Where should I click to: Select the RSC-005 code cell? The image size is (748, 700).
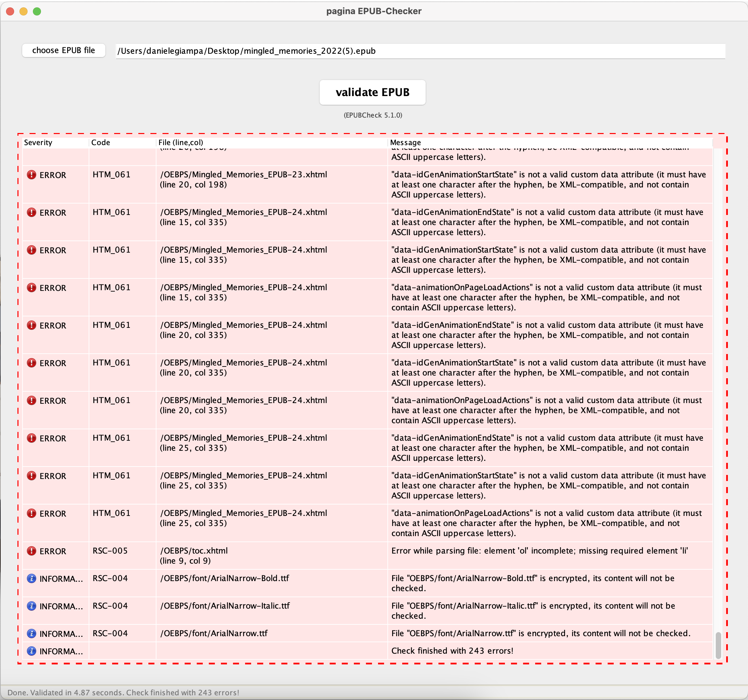click(x=110, y=551)
